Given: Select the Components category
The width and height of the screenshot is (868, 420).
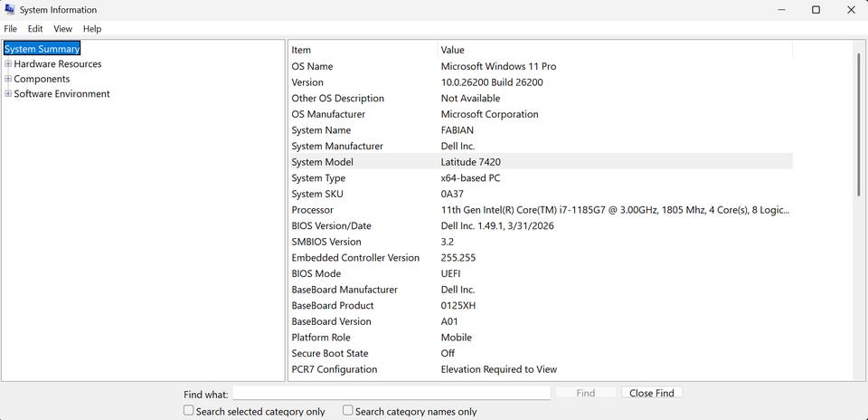Looking at the screenshot, I should coord(42,79).
